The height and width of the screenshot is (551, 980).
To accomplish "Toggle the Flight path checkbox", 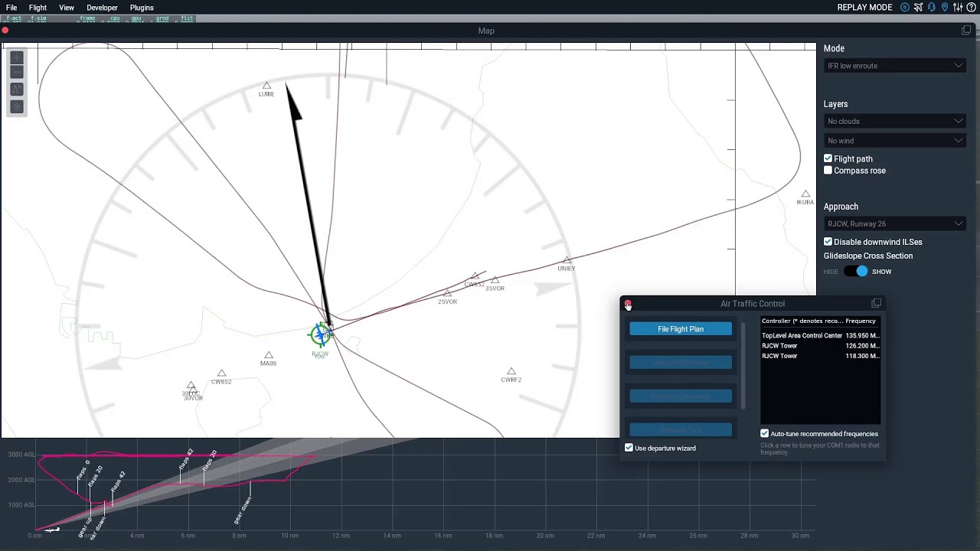I will coord(828,158).
